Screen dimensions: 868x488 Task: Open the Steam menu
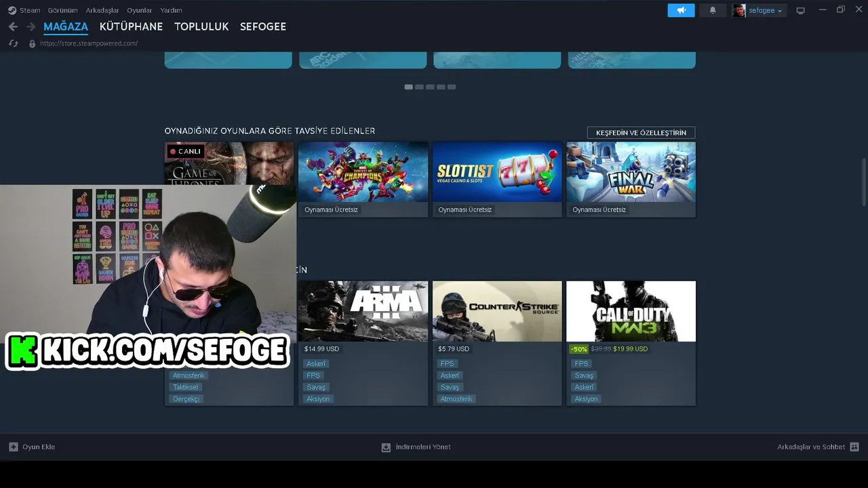(x=30, y=10)
